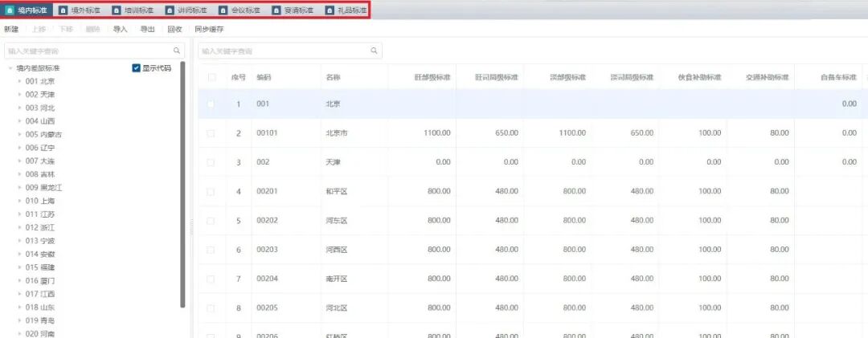This screenshot has width=868, height=338.
Task: Click the 北京市 name cell
Action: pyautogui.click(x=337, y=132)
